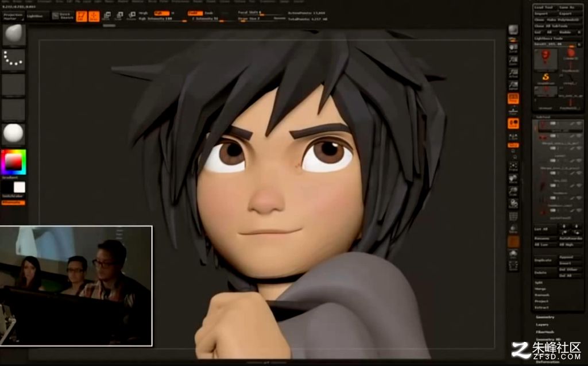Select the Rotate mode icon in top shelf

click(x=131, y=16)
